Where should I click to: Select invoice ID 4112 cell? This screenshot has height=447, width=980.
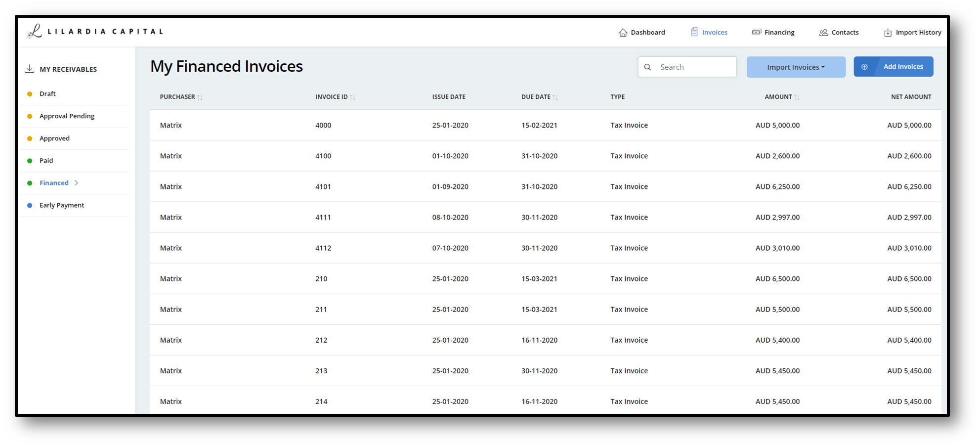[x=323, y=248]
